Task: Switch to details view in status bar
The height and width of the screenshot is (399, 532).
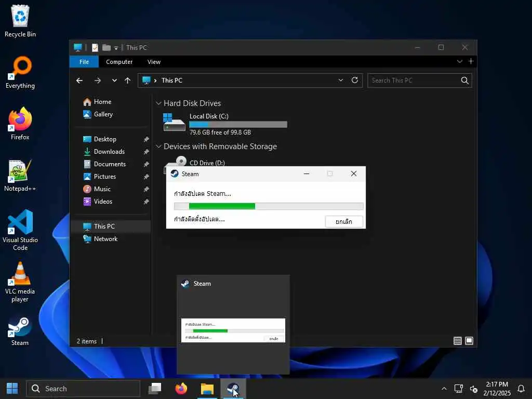Action: 457,341
